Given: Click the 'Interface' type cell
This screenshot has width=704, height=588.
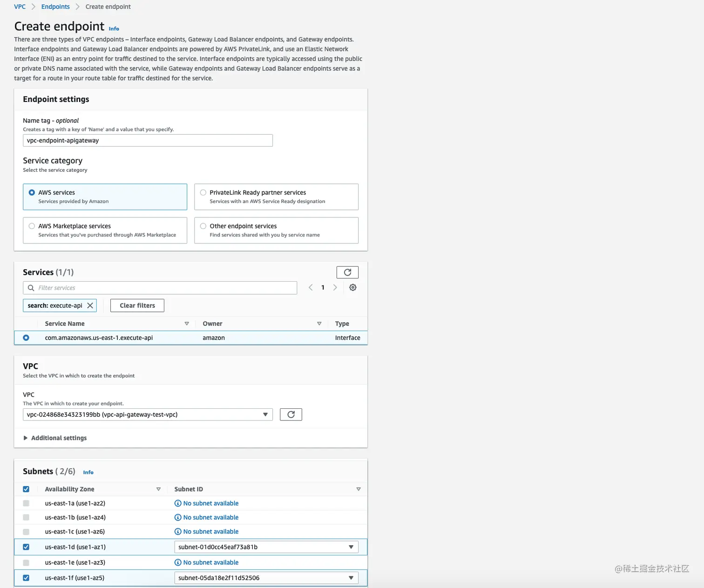Looking at the screenshot, I should (x=348, y=338).
